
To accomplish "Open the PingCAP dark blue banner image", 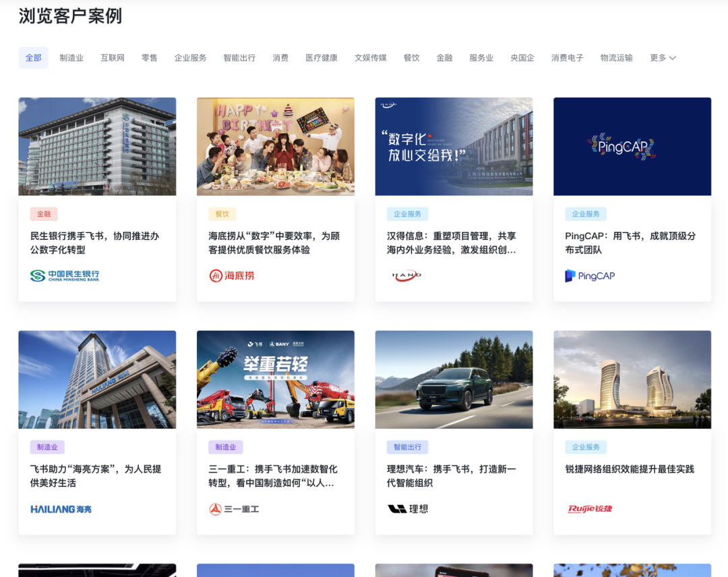I will pyautogui.click(x=632, y=146).
